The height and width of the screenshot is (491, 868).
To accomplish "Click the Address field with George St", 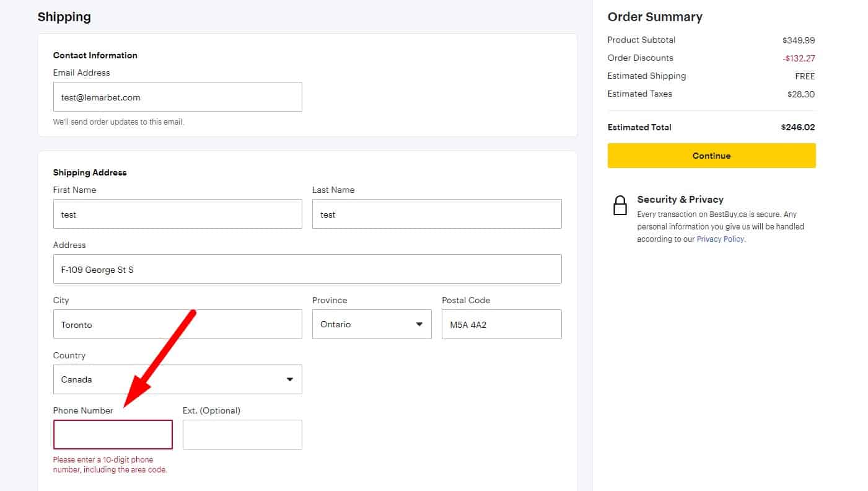I will [307, 270].
